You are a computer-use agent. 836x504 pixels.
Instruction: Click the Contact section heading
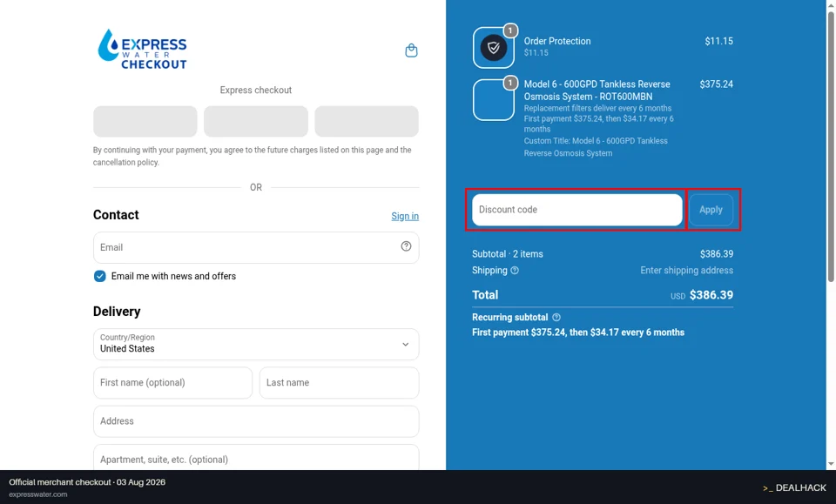[x=116, y=215]
